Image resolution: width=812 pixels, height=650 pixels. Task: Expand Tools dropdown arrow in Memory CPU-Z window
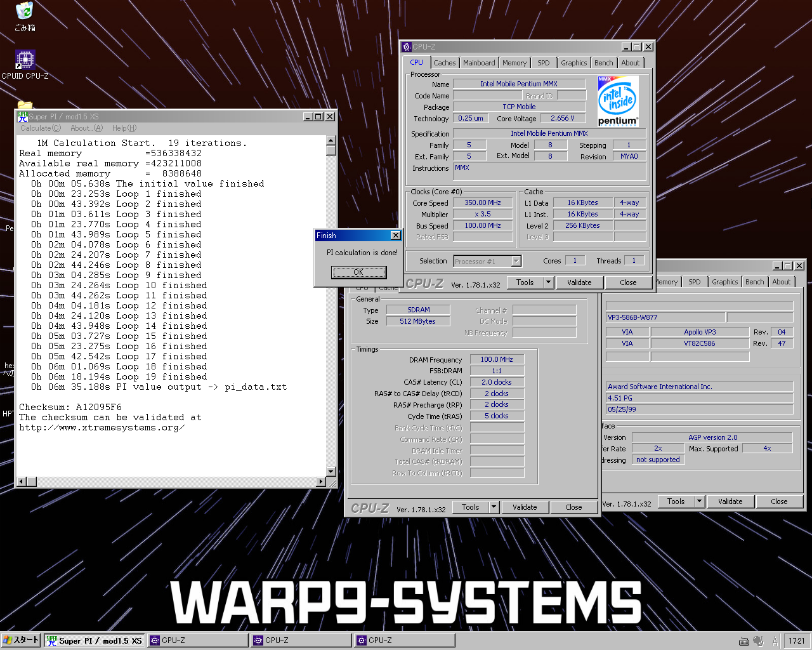494,507
